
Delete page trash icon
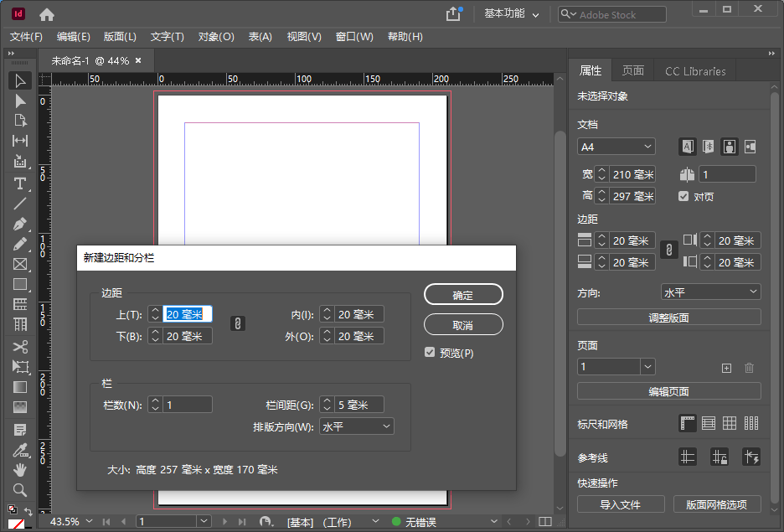(749, 368)
